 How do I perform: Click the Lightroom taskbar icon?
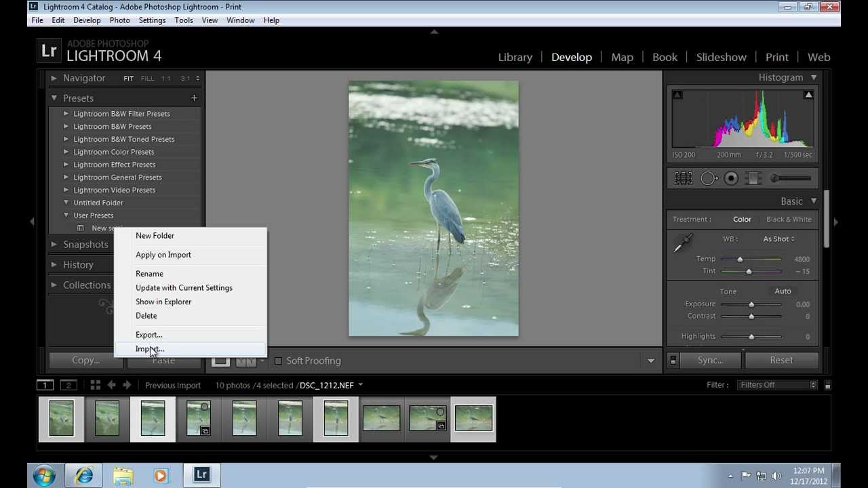pos(201,475)
